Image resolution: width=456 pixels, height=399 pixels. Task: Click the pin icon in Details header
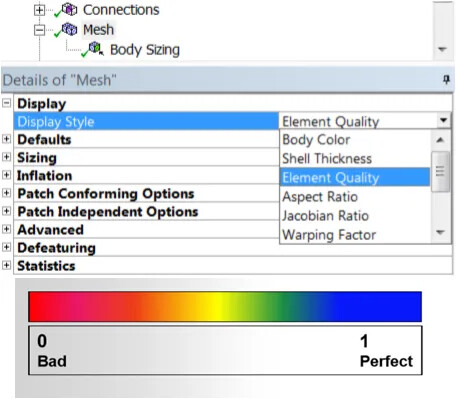coord(446,80)
